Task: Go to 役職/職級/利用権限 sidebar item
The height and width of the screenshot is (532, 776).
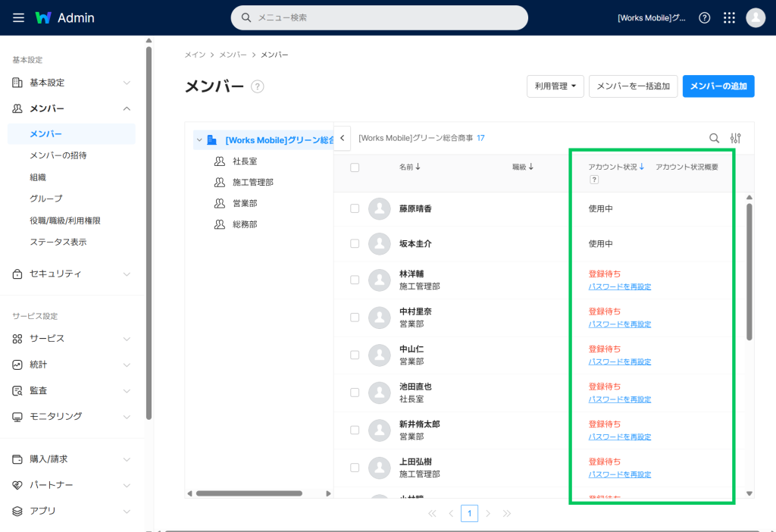Action: tap(64, 221)
